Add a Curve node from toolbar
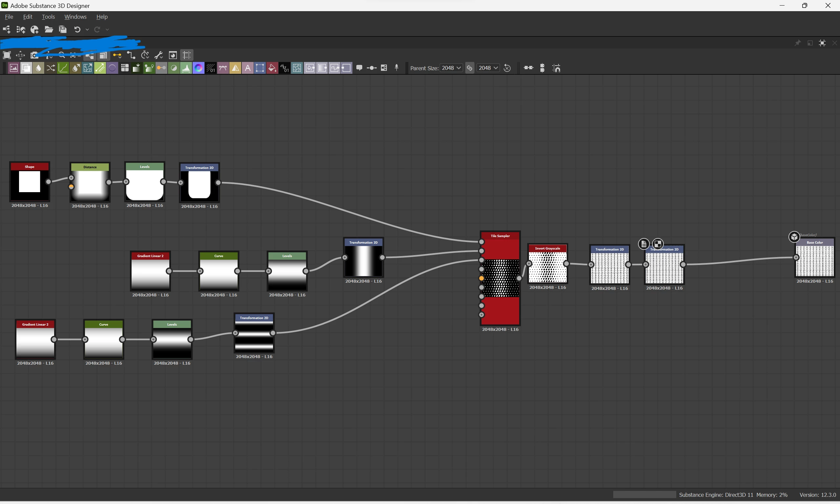The image size is (840, 504). (63, 68)
